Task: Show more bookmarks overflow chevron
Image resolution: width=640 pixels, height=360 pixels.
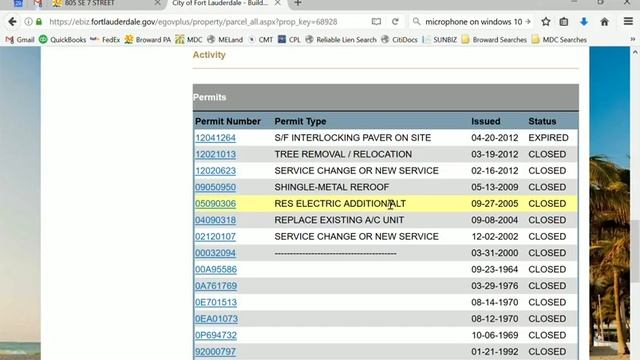Action: pyautogui.click(x=633, y=40)
